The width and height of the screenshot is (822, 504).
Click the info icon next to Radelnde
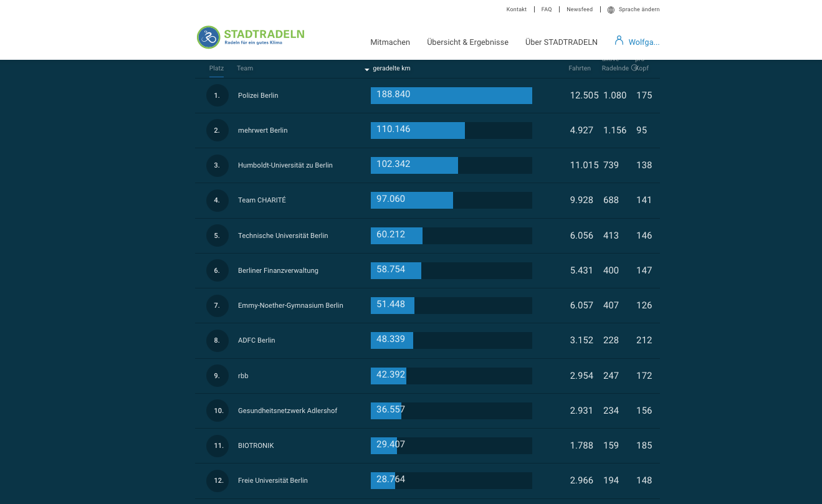[x=634, y=68]
